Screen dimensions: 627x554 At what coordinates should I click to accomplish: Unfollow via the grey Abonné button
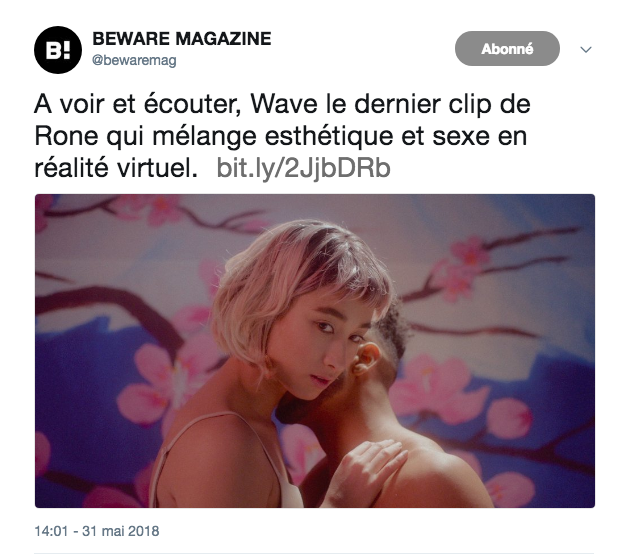(x=507, y=48)
